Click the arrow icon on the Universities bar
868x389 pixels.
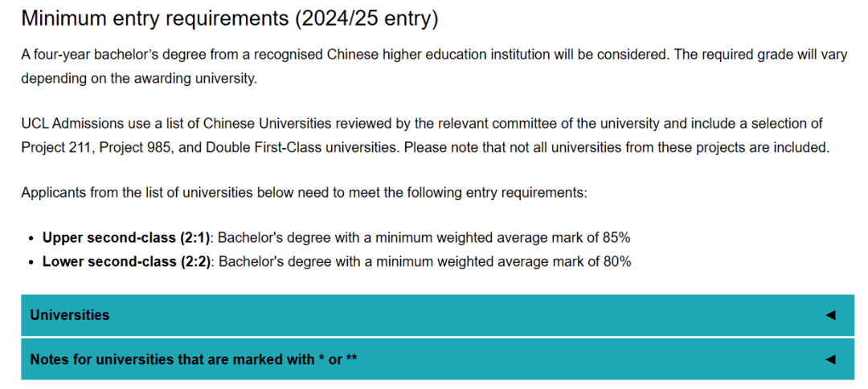point(830,315)
